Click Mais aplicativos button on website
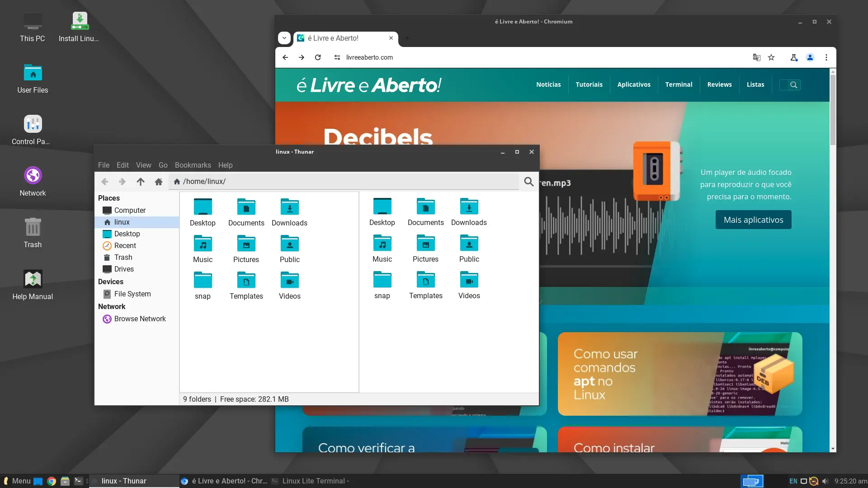 coord(753,219)
